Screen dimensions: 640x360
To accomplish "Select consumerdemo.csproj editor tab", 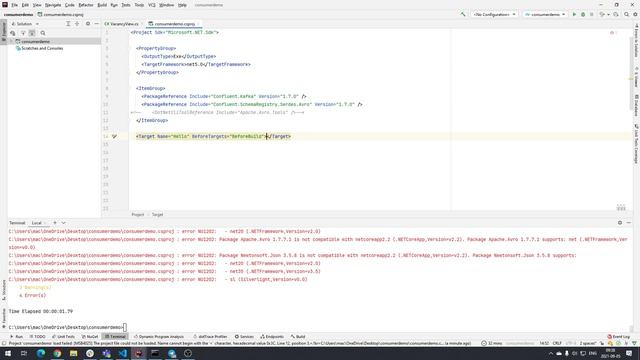I will tap(174, 24).
